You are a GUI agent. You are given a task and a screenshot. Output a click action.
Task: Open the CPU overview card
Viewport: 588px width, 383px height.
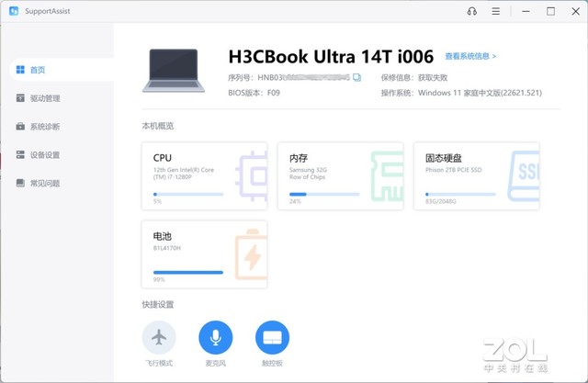pyautogui.click(x=204, y=175)
